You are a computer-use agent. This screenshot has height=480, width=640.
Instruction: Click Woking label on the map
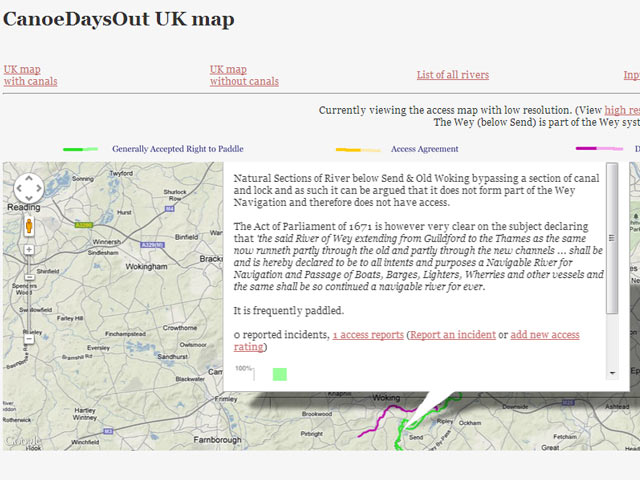[x=386, y=398]
